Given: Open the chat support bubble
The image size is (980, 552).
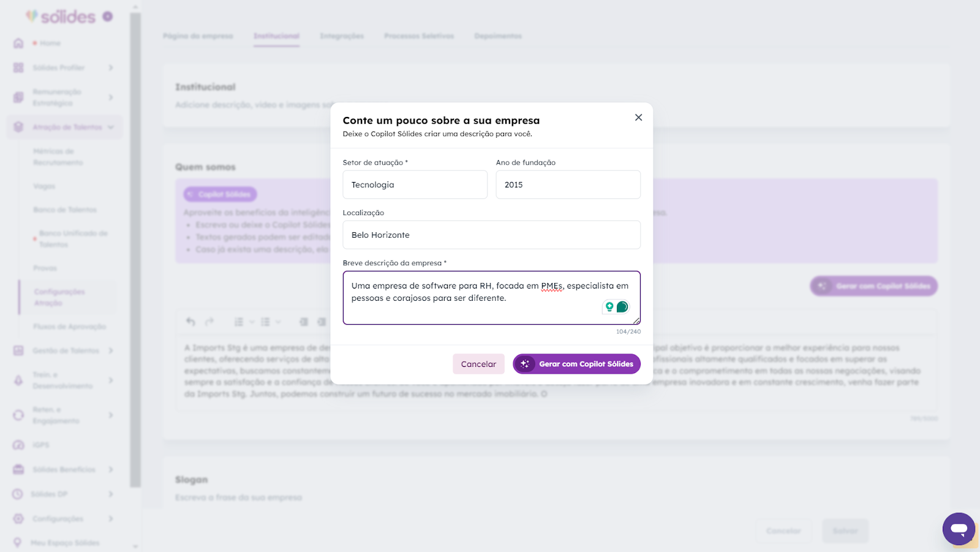Looking at the screenshot, I should click(x=959, y=529).
